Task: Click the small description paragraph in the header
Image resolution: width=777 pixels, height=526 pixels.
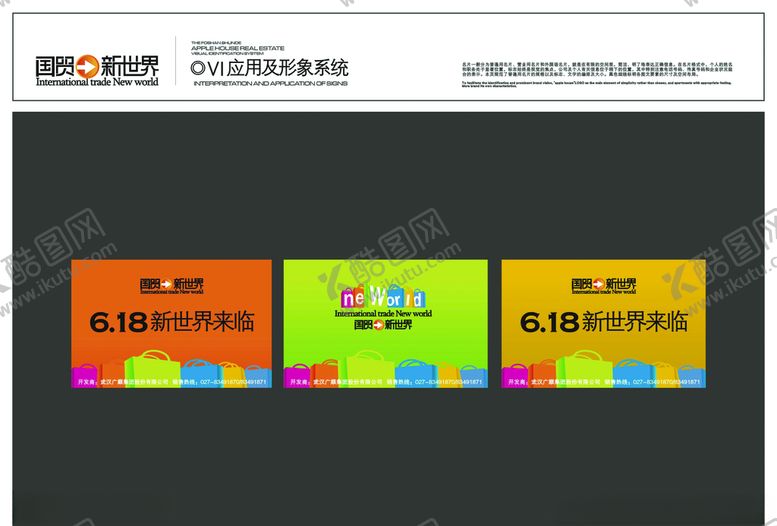Action: click(597, 75)
